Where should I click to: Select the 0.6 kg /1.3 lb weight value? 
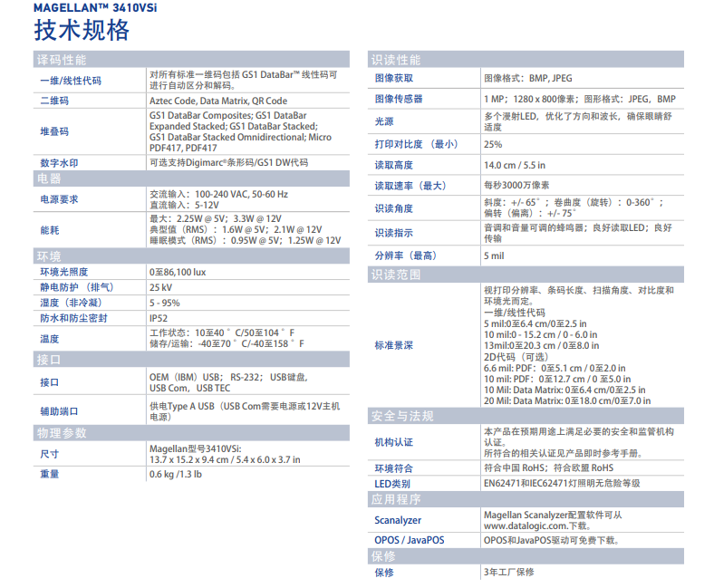pos(176,474)
